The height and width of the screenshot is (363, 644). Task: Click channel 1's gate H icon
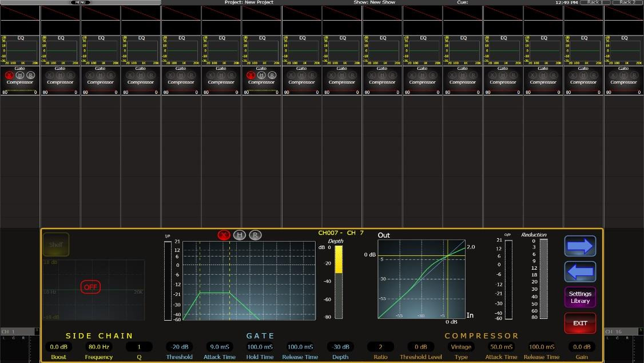[x=20, y=76]
